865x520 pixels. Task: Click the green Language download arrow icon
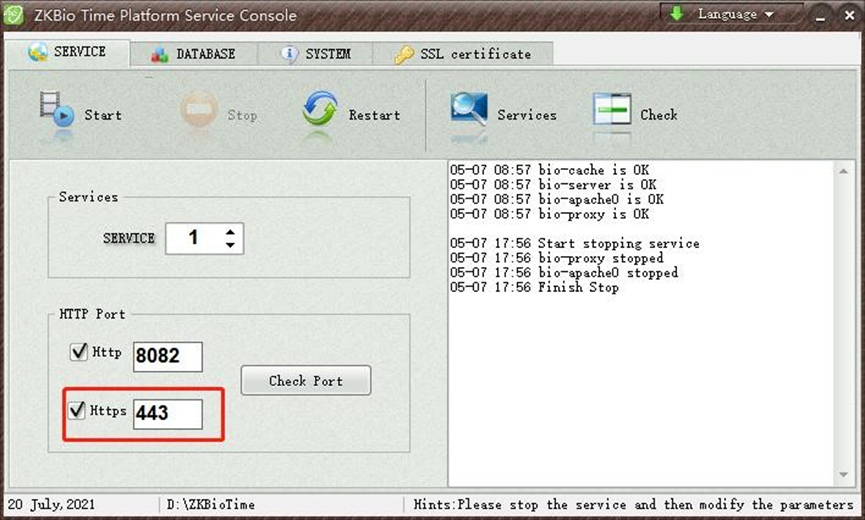(677, 14)
